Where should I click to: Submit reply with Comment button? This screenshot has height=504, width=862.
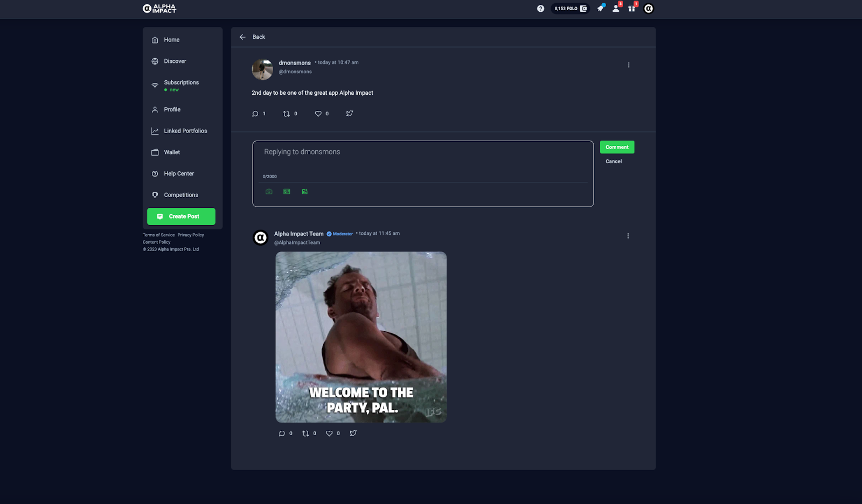(617, 147)
